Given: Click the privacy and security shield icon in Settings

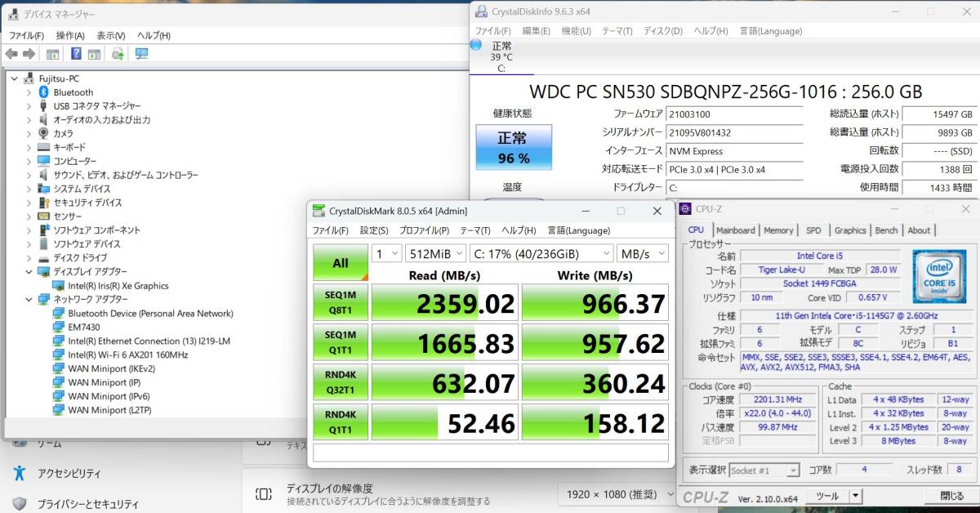Looking at the screenshot, I should pyautogui.click(x=20, y=504).
